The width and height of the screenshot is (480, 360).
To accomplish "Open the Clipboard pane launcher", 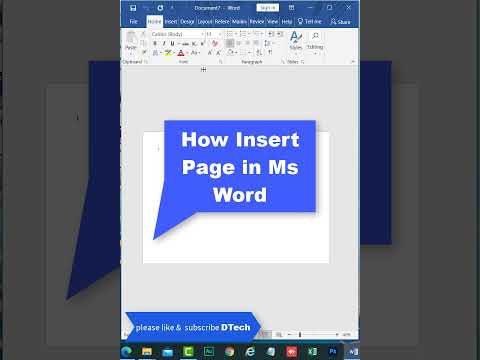I will tap(146, 62).
